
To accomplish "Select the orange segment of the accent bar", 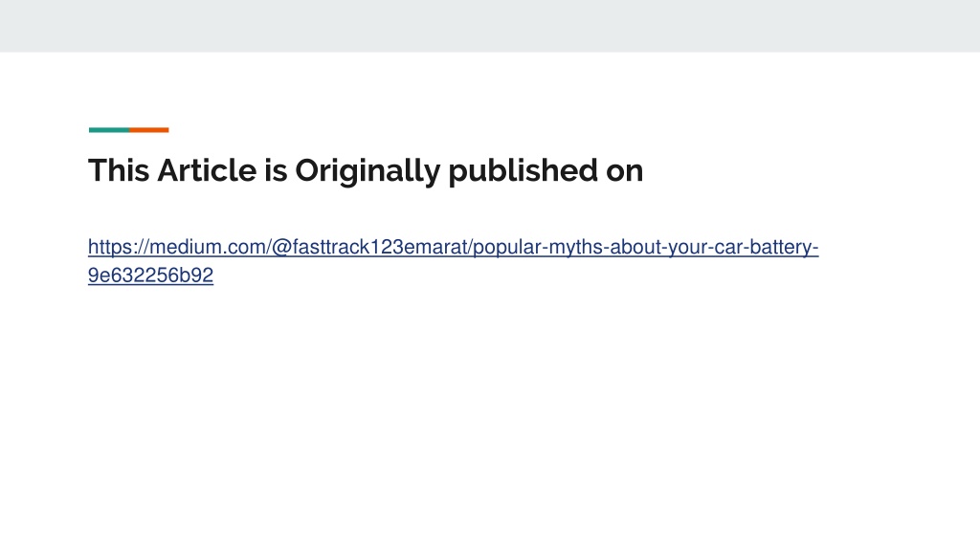I will click(x=149, y=130).
